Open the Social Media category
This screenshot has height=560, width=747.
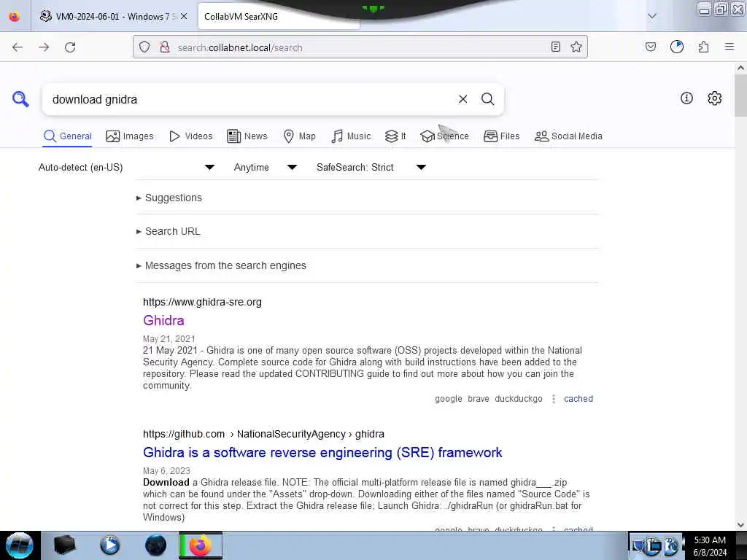click(x=568, y=136)
